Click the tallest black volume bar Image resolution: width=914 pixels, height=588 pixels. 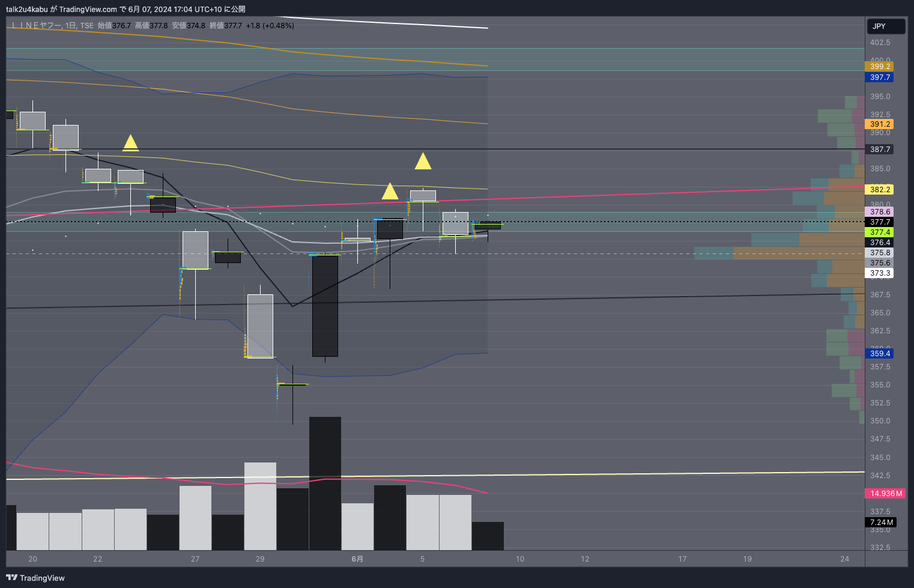[x=325, y=483]
